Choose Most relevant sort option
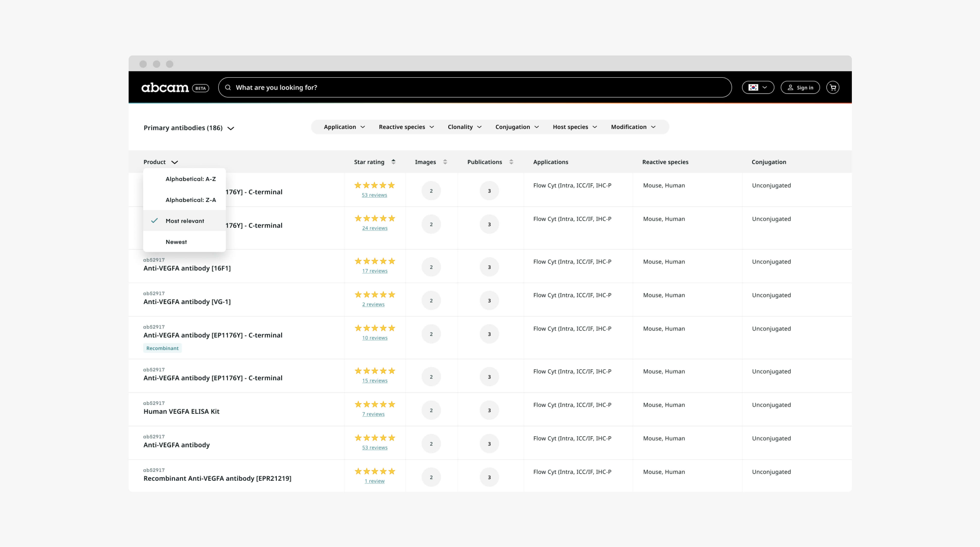980x547 pixels. [x=185, y=221]
